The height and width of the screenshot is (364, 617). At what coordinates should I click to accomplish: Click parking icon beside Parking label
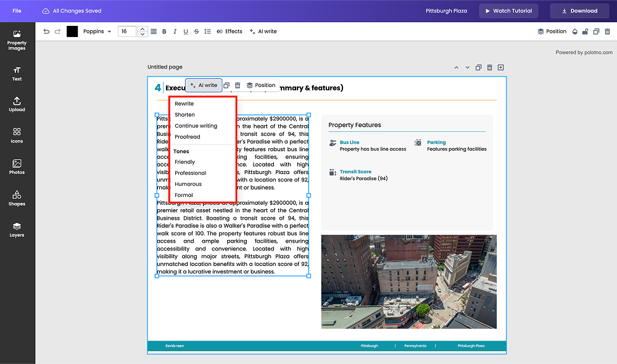(x=418, y=143)
